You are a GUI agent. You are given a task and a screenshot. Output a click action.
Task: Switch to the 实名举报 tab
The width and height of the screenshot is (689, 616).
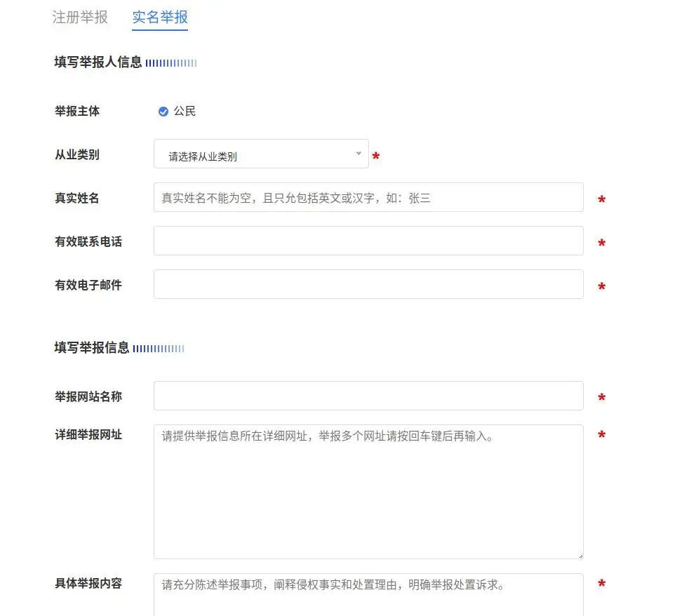coord(159,19)
